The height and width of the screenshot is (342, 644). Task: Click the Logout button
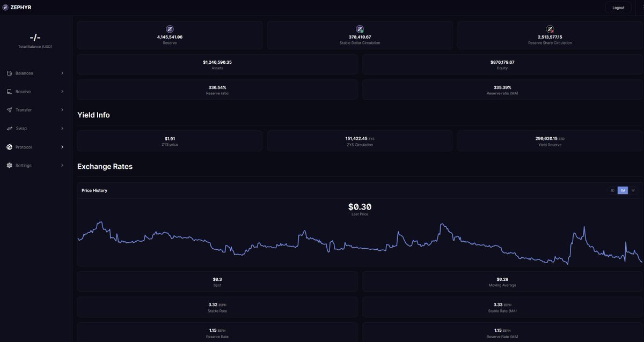click(618, 8)
